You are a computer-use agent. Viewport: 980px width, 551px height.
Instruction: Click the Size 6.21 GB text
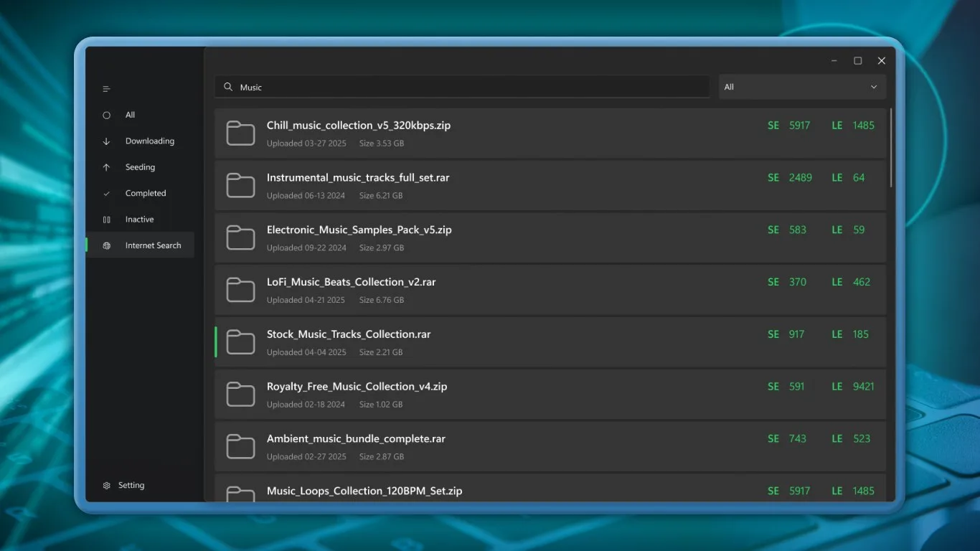pyautogui.click(x=381, y=196)
